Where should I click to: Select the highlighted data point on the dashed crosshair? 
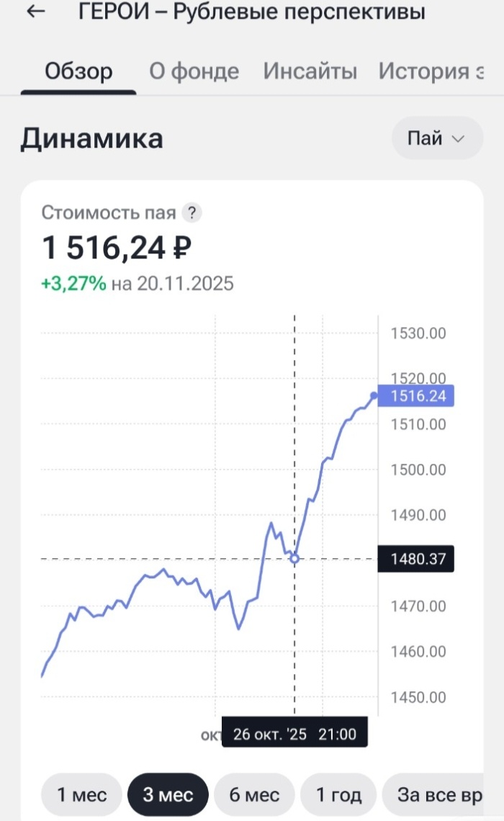click(x=294, y=559)
